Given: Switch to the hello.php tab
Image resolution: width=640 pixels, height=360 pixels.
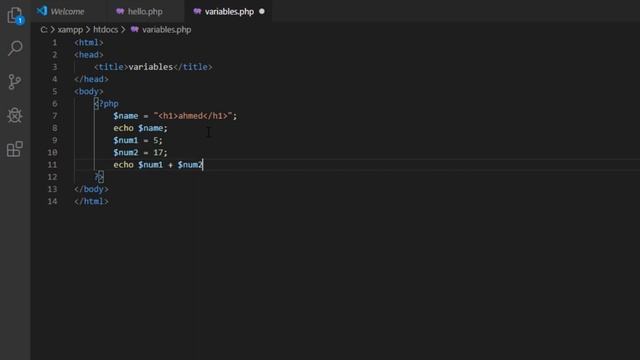Looking at the screenshot, I should point(145,11).
